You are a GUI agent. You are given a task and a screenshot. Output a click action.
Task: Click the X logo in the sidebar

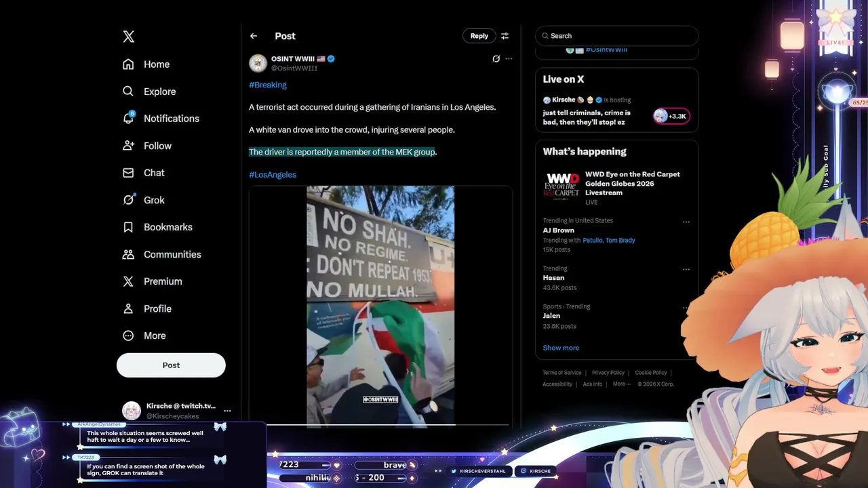pos(128,37)
